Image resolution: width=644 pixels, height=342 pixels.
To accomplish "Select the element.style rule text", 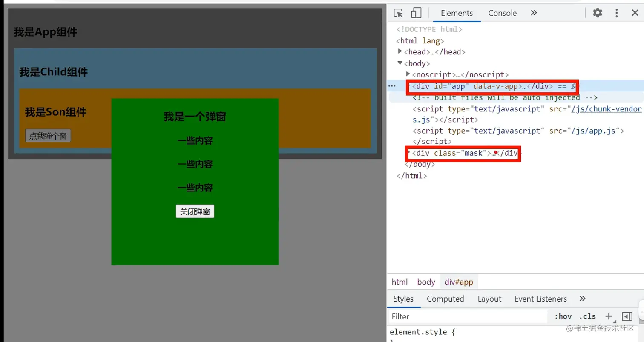I will pos(423,332).
